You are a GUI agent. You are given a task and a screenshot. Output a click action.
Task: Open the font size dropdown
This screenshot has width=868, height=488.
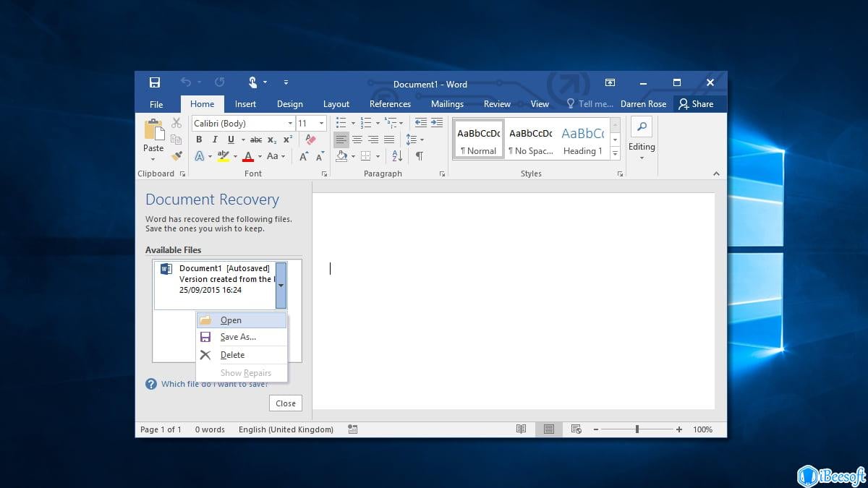click(x=321, y=124)
